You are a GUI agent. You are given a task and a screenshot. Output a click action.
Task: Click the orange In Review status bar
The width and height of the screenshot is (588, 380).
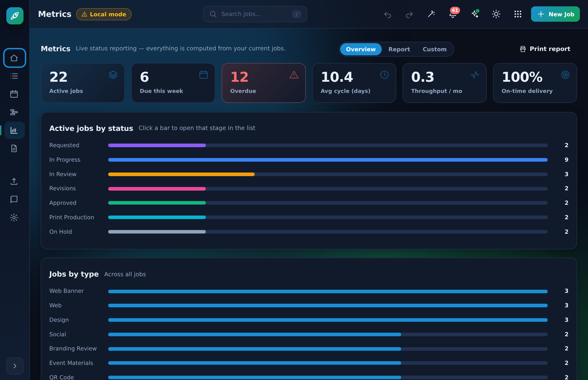[x=181, y=174]
